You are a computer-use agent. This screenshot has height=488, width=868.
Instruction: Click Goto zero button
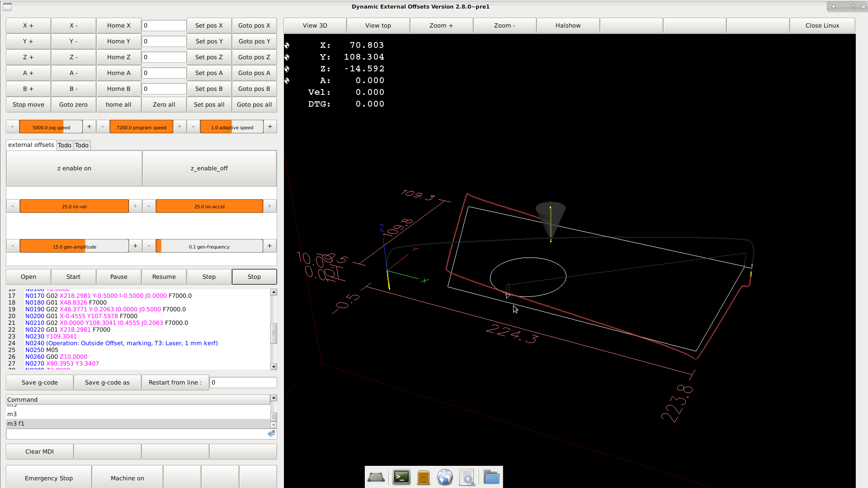(74, 104)
